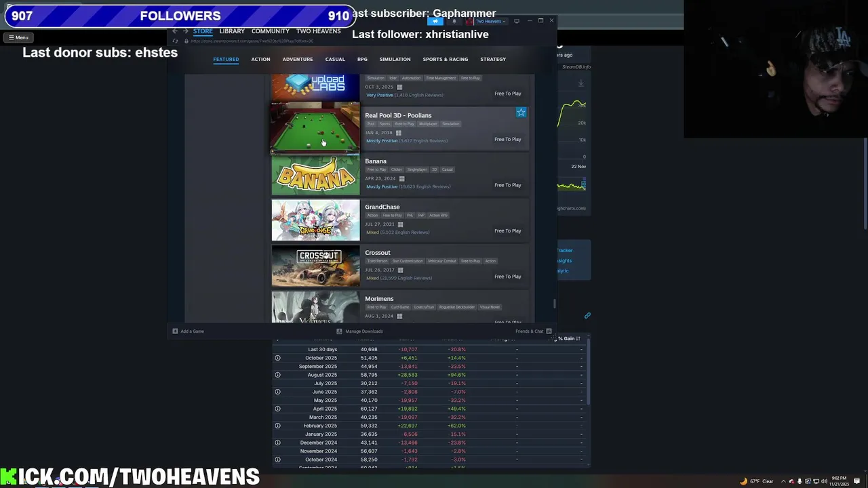
Task: Click info icon beside April 2025
Action: tap(277, 409)
